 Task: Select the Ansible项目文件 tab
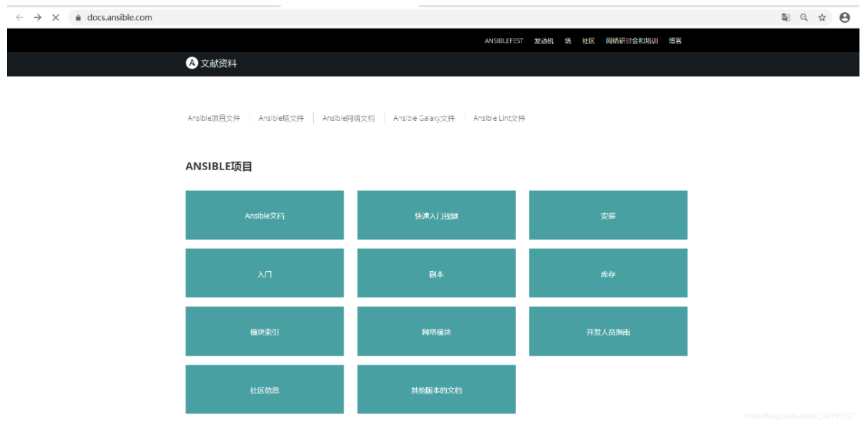[x=214, y=118]
